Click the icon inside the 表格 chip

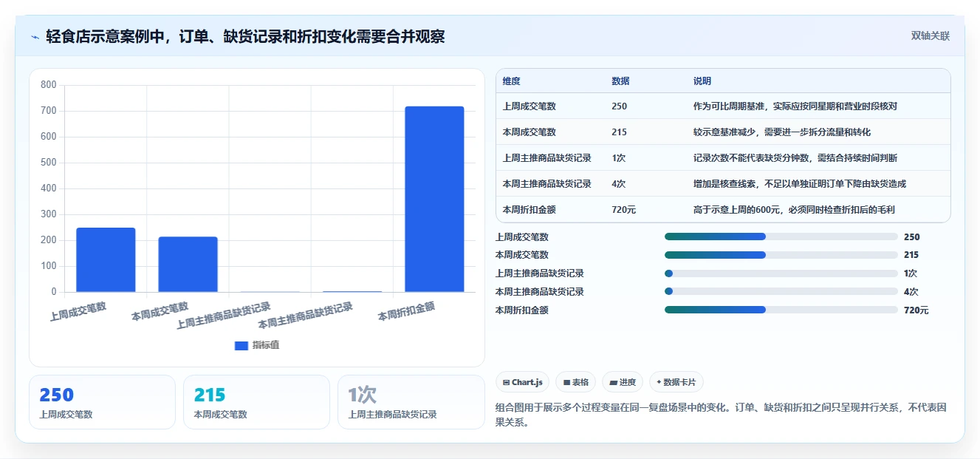566,382
